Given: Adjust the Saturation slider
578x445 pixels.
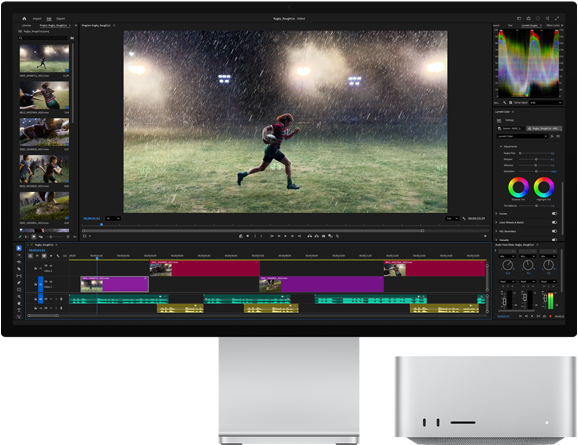Looking at the screenshot, I should coord(535,171).
